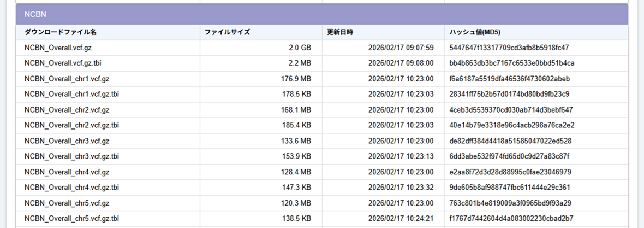Click the 2.0 GB file size cell
644x228 pixels.
pyautogui.click(x=300, y=48)
